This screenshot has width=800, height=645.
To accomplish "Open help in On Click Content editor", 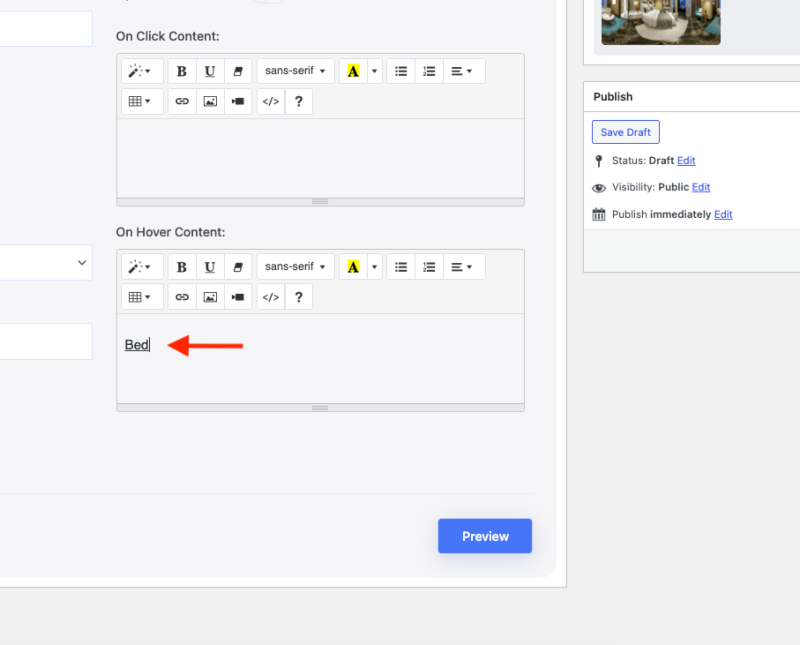I will click(298, 101).
